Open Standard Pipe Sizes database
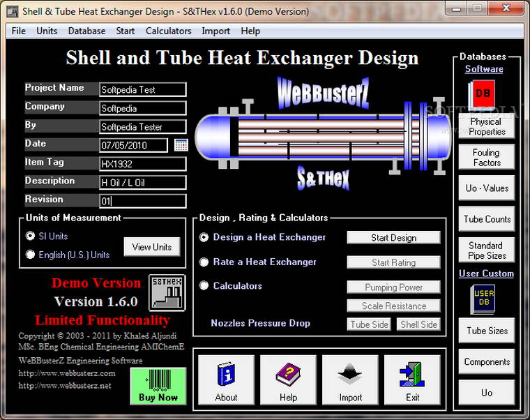Image resolution: width=530 pixels, height=420 pixels. tap(486, 250)
